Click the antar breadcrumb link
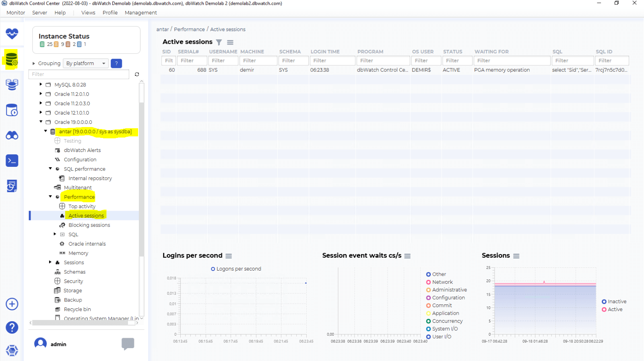 [163, 29]
